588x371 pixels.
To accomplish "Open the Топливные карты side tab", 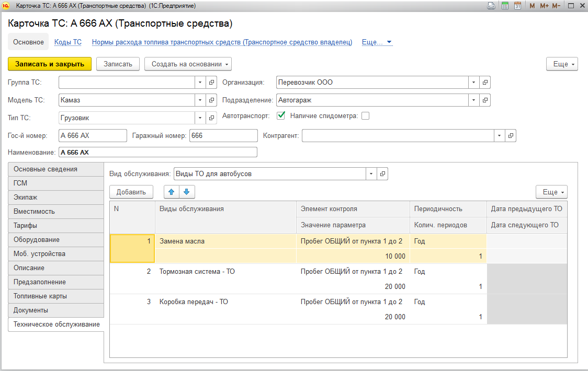I will click(x=55, y=296).
